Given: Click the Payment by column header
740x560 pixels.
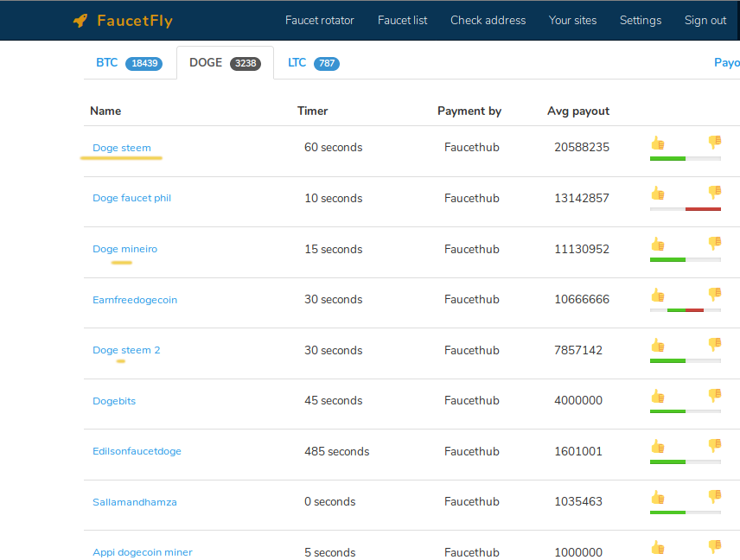Looking at the screenshot, I should click(469, 111).
